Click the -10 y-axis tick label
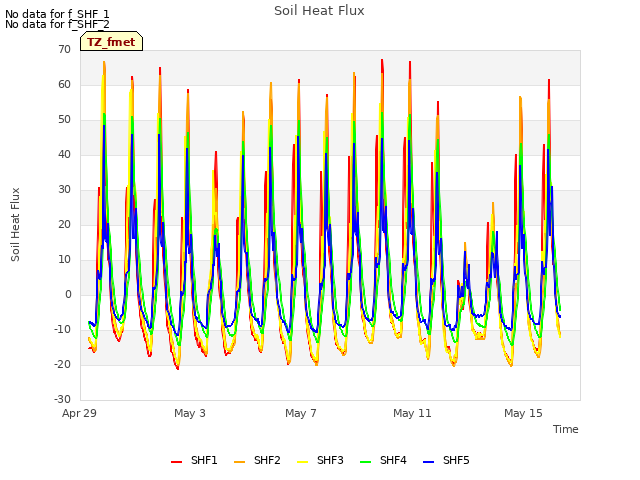This screenshot has width=640, height=480. pyautogui.click(x=62, y=329)
